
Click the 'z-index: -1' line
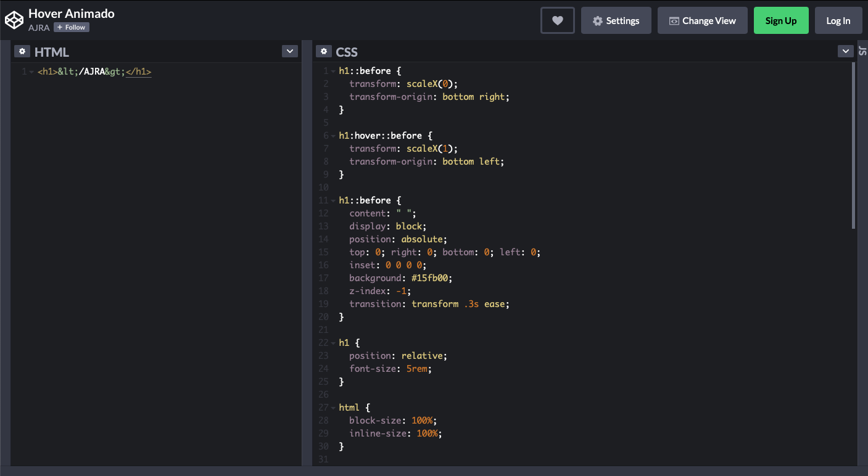380,291
